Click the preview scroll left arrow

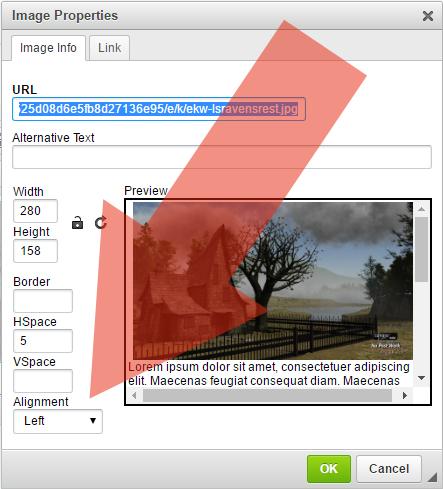[x=134, y=396]
